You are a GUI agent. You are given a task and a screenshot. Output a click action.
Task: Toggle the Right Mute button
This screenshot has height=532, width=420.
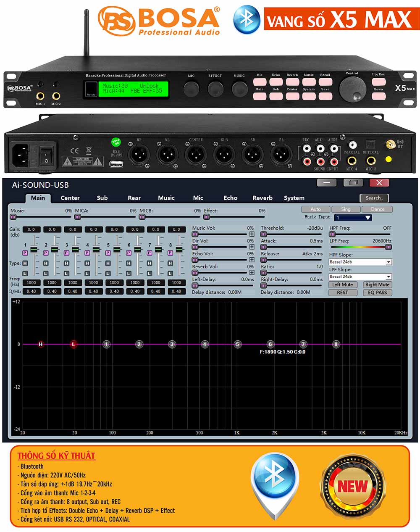(377, 284)
